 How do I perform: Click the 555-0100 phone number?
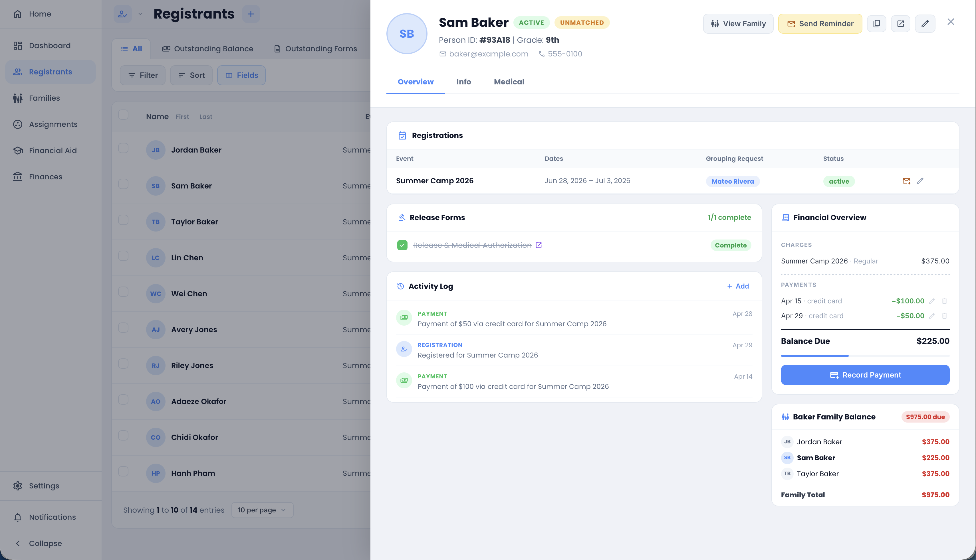[x=564, y=54]
